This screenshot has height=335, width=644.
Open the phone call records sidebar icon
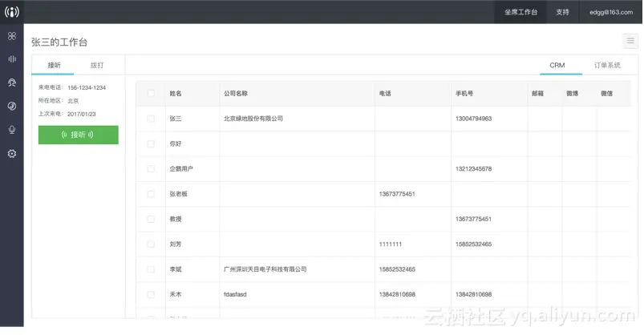12,106
